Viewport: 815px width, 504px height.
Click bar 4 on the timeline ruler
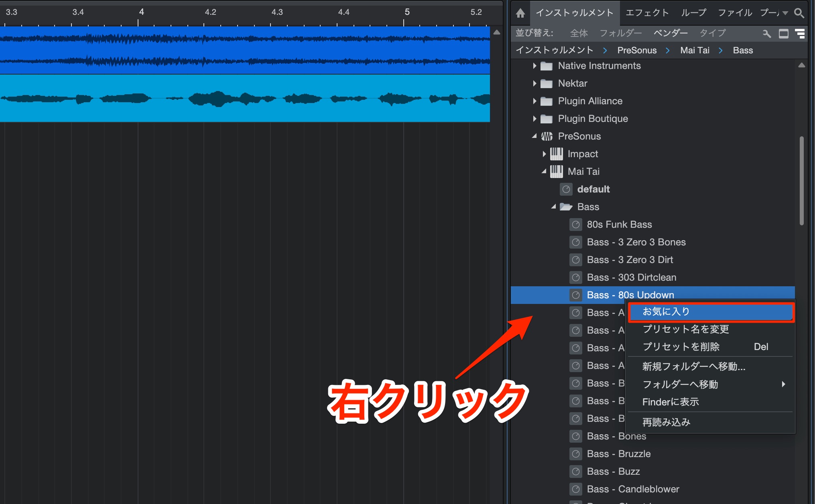[141, 12]
